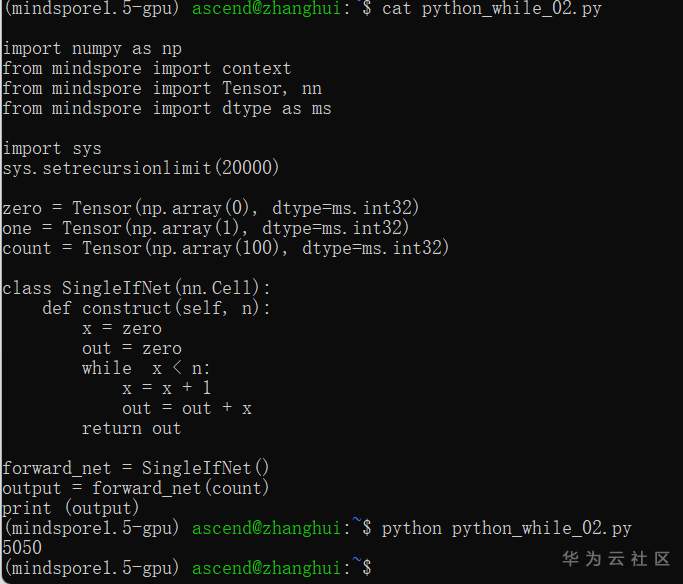Click the 'import numpy as np' line
This screenshot has width=683, height=584.
[x=92, y=48]
